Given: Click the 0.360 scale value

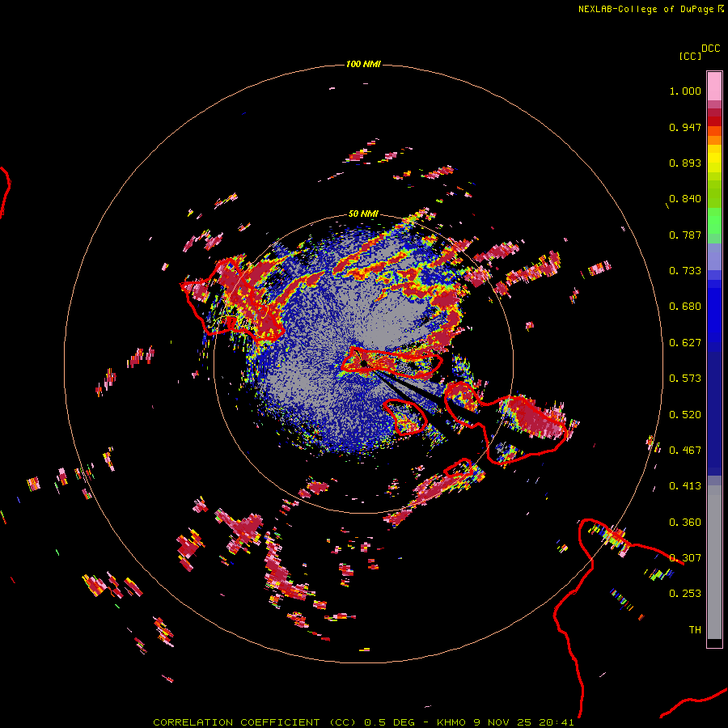Looking at the screenshot, I should click(x=685, y=523).
